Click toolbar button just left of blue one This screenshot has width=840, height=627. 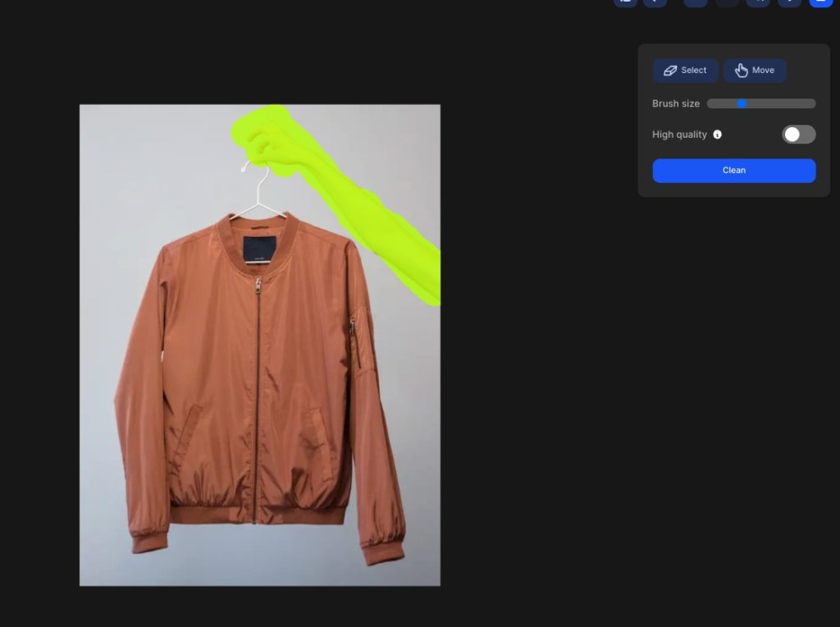click(x=789, y=2)
